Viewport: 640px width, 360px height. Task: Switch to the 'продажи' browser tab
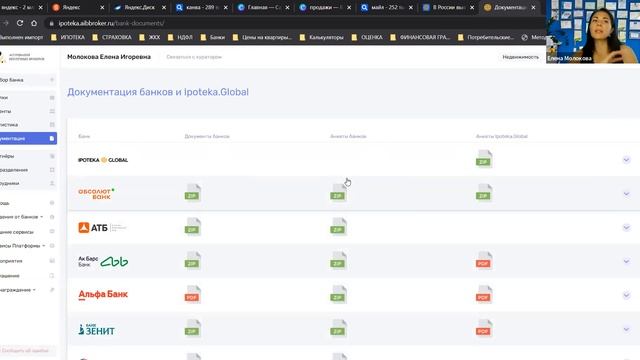[x=324, y=7]
